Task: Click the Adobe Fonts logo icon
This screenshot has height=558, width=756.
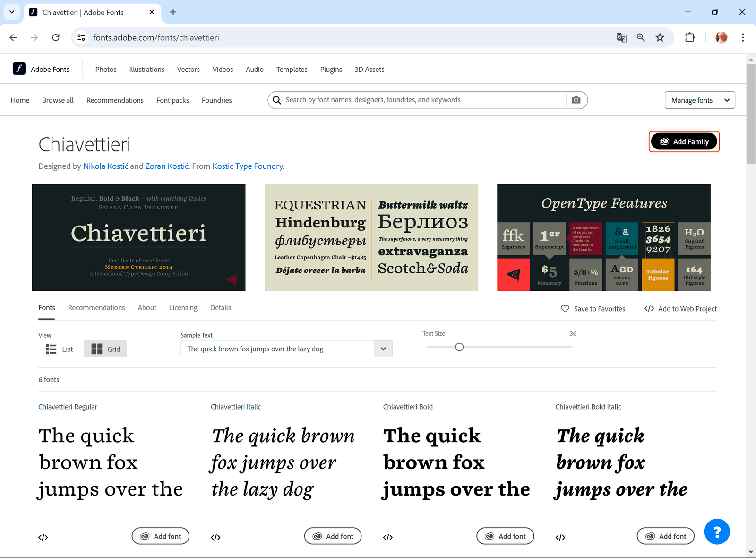Action: 19,69
